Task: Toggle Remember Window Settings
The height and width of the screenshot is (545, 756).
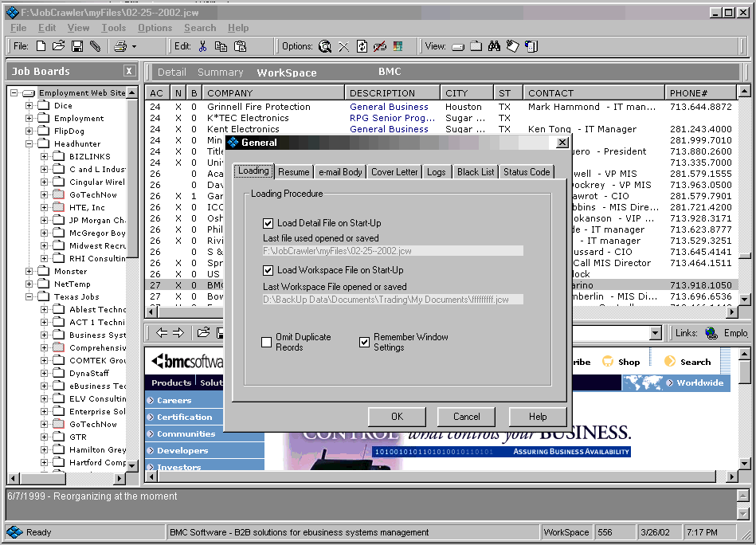Action: 364,342
